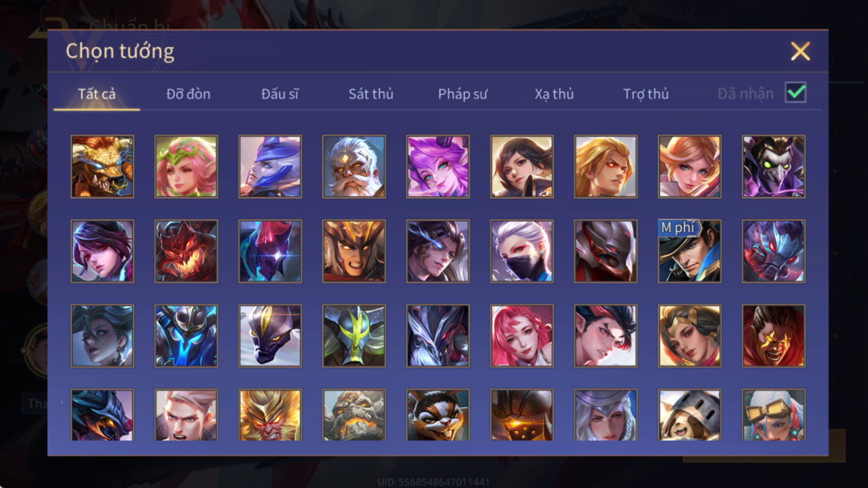Pick the white-bearded old man hero
868x488 pixels.
(x=354, y=167)
